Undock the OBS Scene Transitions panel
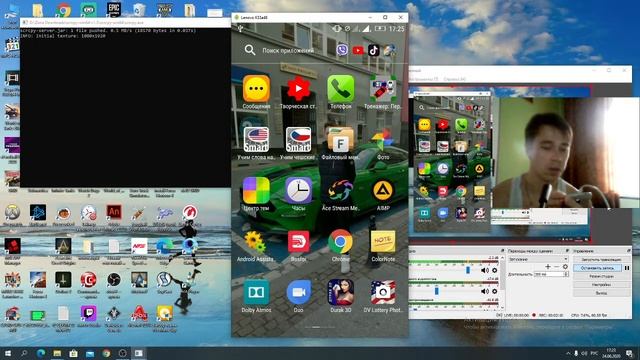Screen dimensions: 640x360 tap(567, 251)
